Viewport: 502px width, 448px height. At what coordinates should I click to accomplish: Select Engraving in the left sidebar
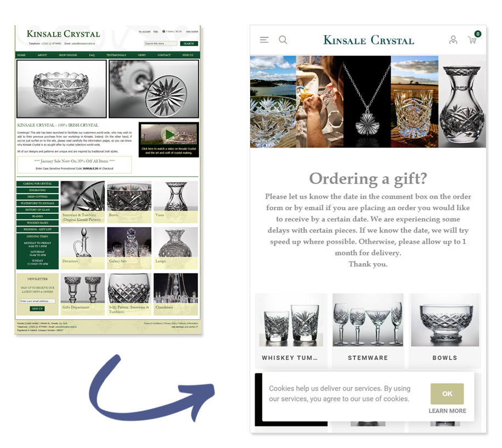[x=38, y=190]
